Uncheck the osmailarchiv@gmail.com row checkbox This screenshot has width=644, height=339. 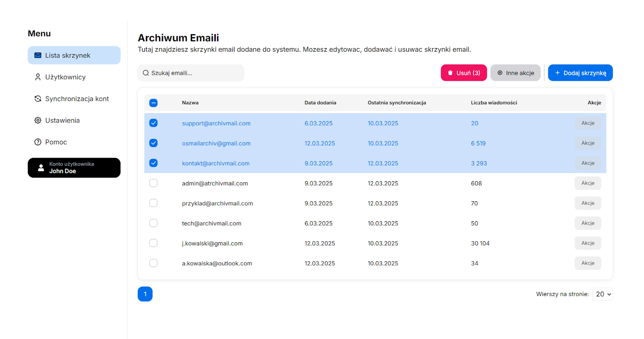[153, 143]
